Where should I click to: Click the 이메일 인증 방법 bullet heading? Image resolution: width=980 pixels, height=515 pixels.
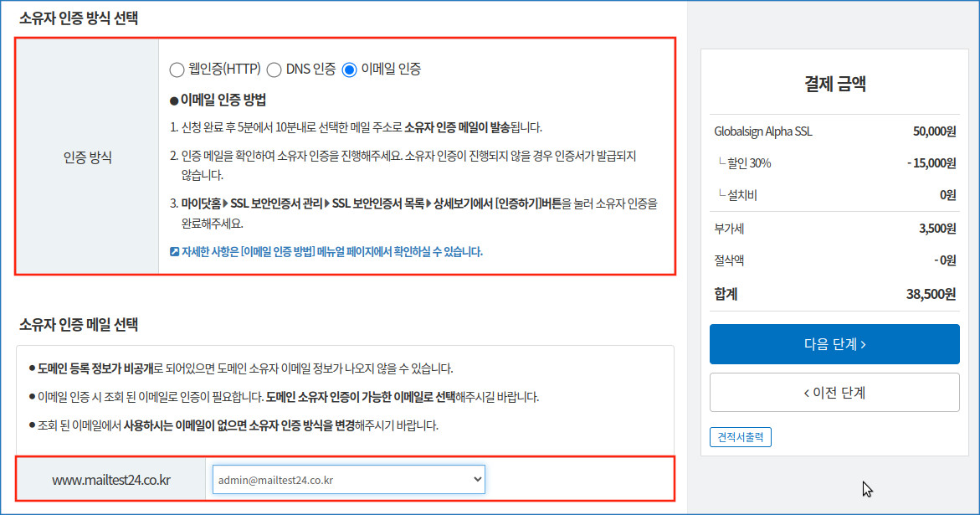[223, 100]
